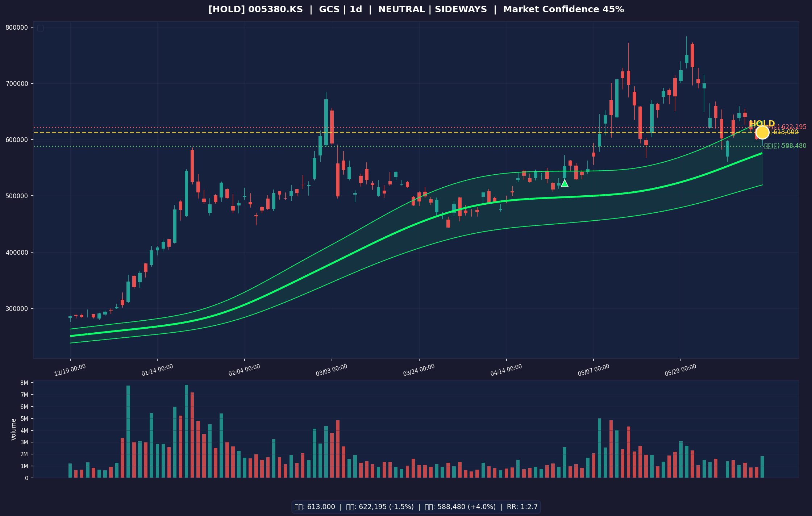
Task: Click the 800000 price axis label
Action: pyautogui.click(x=17, y=28)
